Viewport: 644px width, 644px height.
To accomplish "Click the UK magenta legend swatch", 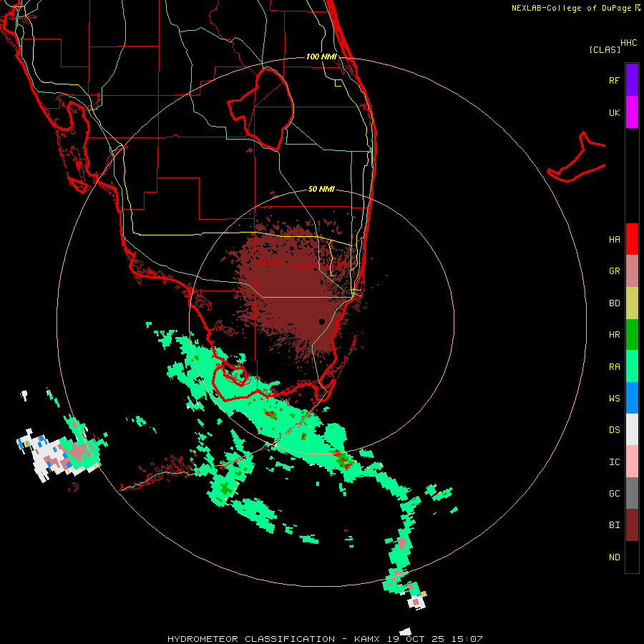I will (x=632, y=112).
